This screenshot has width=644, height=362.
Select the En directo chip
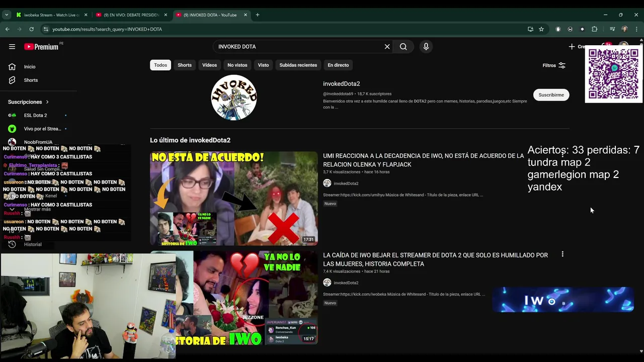pos(338,65)
